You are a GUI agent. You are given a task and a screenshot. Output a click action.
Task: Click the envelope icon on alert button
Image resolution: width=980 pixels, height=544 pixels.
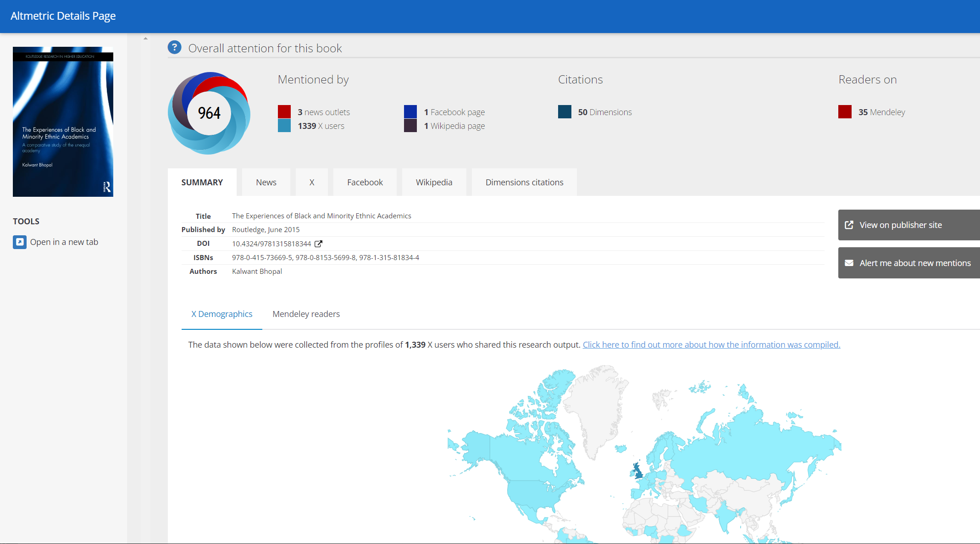click(x=849, y=263)
